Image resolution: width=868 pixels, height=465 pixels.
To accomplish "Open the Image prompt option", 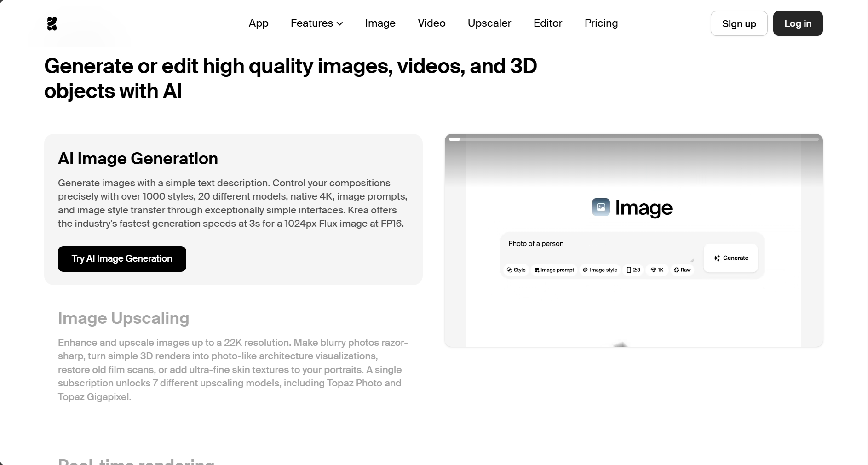I will (x=554, y=270).
